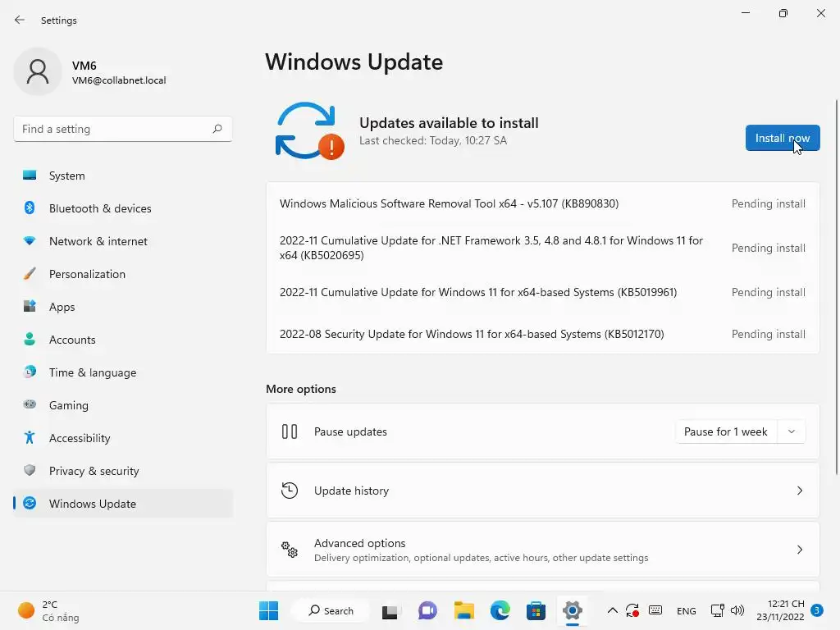Go to Accounts settings
Viewport: 840px width, 630px height.
click(x=123, y=339)
